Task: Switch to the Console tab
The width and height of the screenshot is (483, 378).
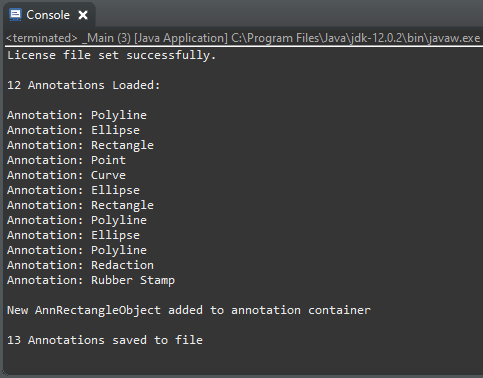Action: point(48,15)
